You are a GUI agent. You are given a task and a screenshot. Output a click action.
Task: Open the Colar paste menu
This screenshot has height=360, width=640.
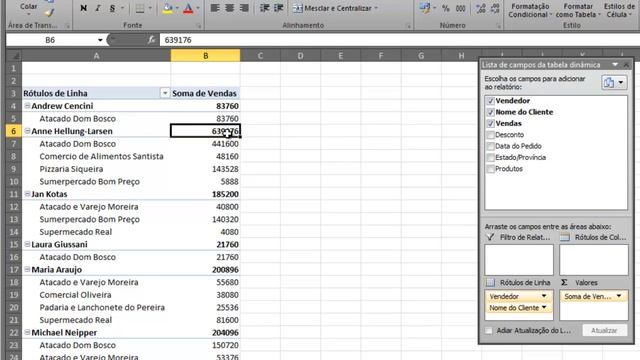[29, 9]
